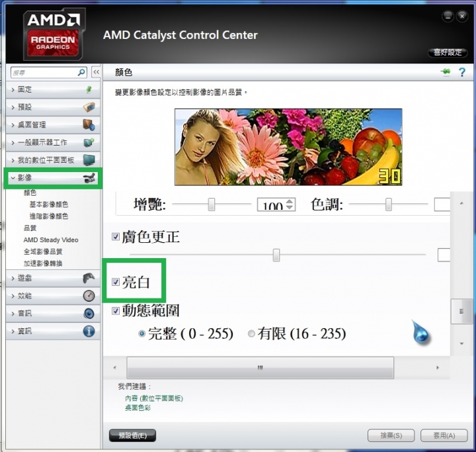476x452 pixels.
Task: Select 顏色 under 影像 in sidebar
Action: 30,193
